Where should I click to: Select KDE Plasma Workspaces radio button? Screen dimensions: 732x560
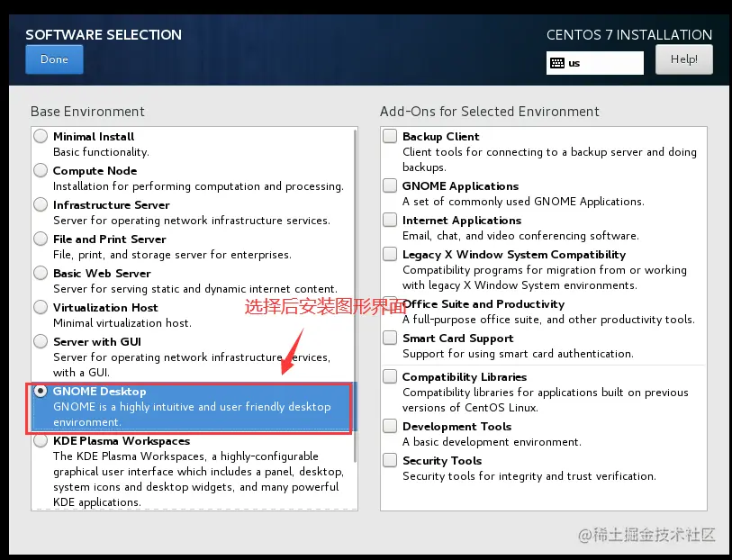pyautogui.click(x=41, y=440)
